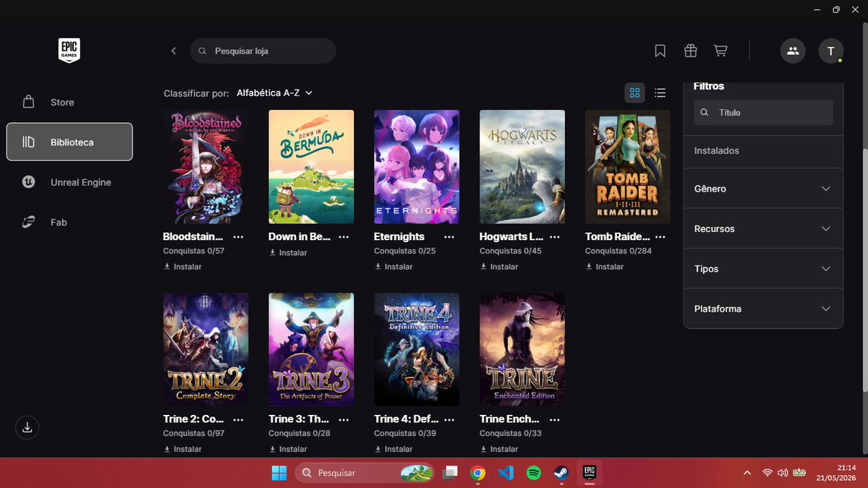Open Task View on the taskbar
Viewport: 868px width, 488px height.
[450, 473]
